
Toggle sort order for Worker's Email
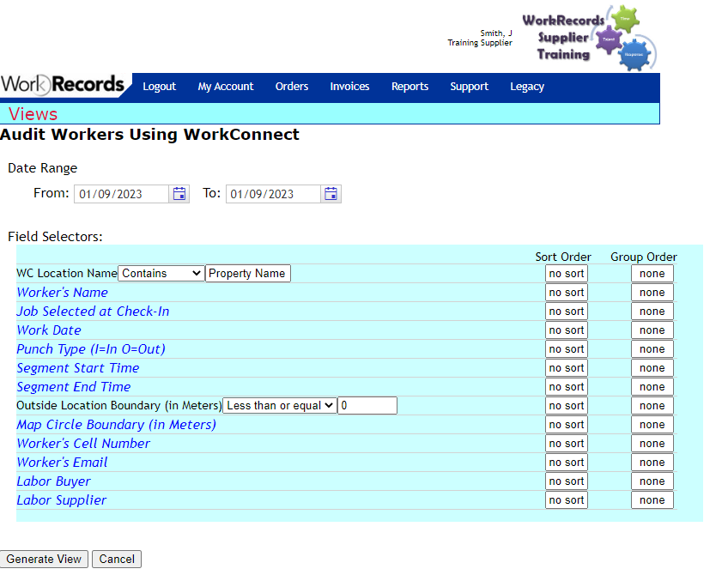pyautogui.click(x=567, y=463)
